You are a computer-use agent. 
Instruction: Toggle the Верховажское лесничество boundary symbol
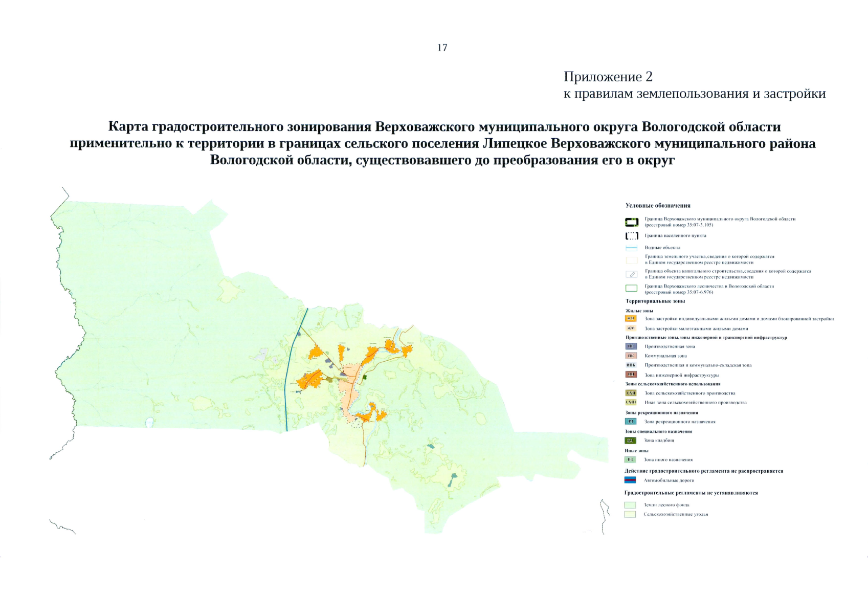coord(631,287)
